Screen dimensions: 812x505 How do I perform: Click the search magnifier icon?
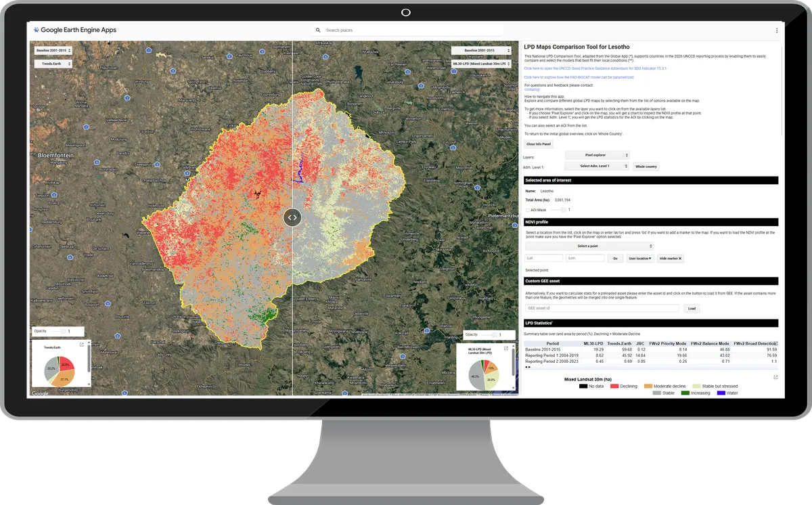pyautogui.click(x=319, y=30)
